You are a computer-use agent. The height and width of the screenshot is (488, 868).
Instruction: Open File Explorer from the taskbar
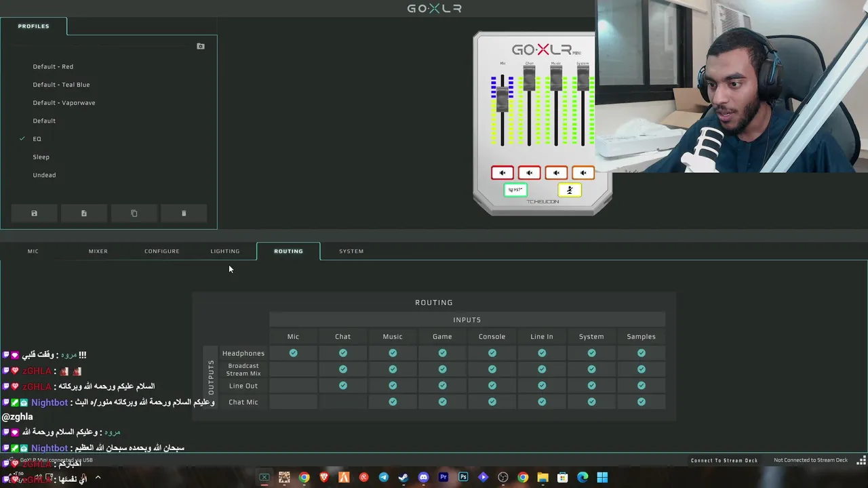[542, 477]
